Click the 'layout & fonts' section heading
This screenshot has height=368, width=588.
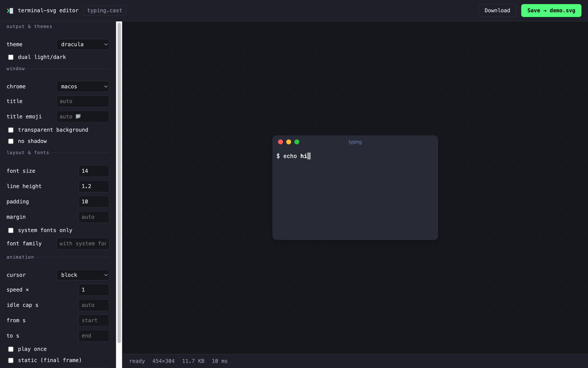pyautogui.click(x=28, y=153)
